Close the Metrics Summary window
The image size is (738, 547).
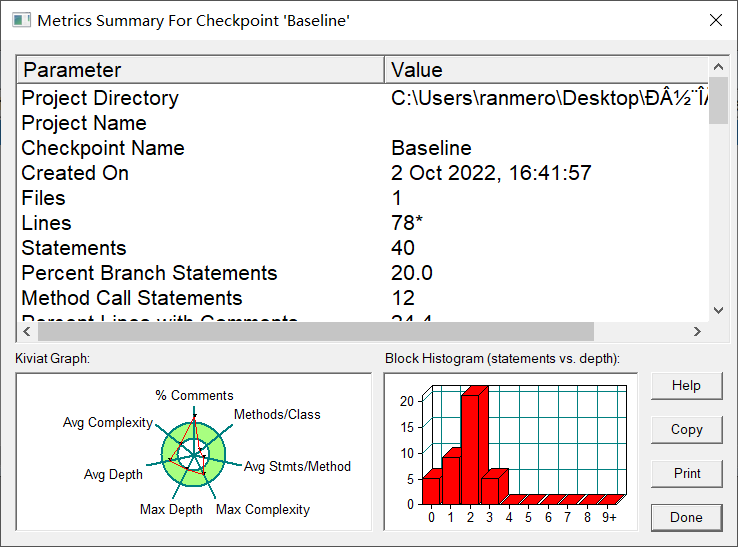click(715, 20)
